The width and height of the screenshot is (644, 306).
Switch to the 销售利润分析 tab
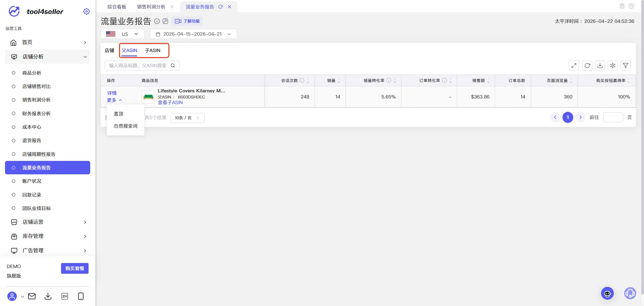pos(151,7)
